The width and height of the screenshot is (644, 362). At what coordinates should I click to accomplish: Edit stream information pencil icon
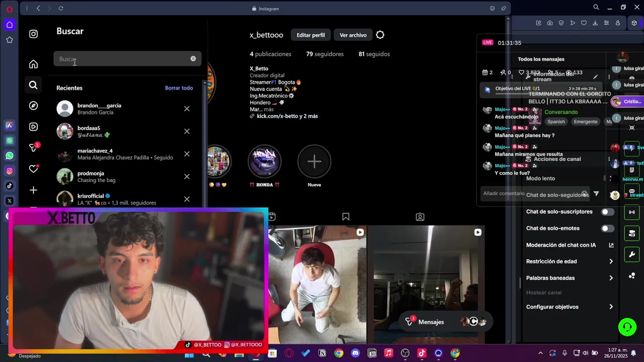pyautogui.click(x=595, y=77)
